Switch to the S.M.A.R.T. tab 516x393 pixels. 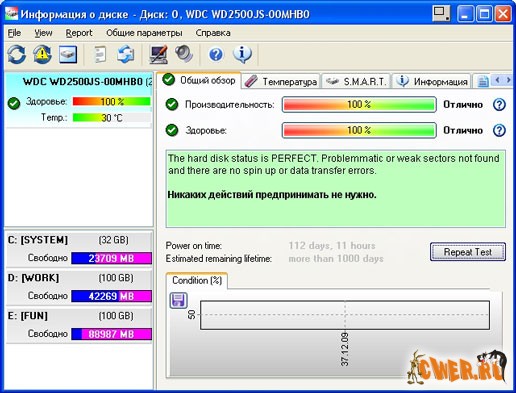coord(356,82)
